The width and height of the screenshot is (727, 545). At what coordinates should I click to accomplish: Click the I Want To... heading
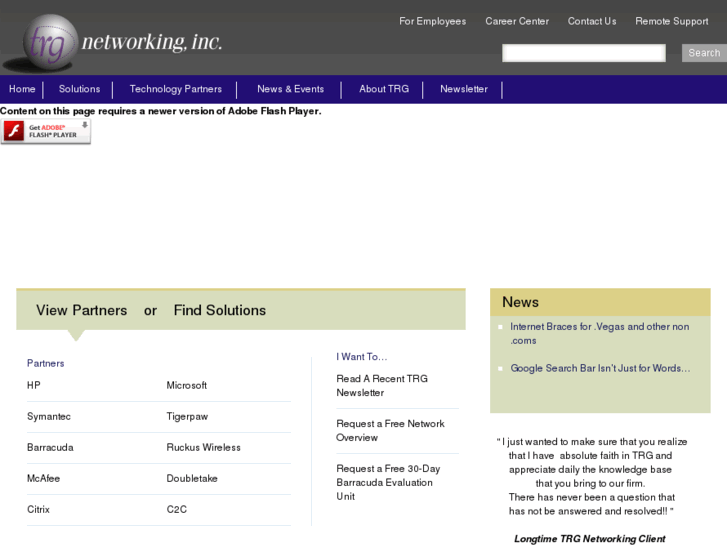[362, 357]
